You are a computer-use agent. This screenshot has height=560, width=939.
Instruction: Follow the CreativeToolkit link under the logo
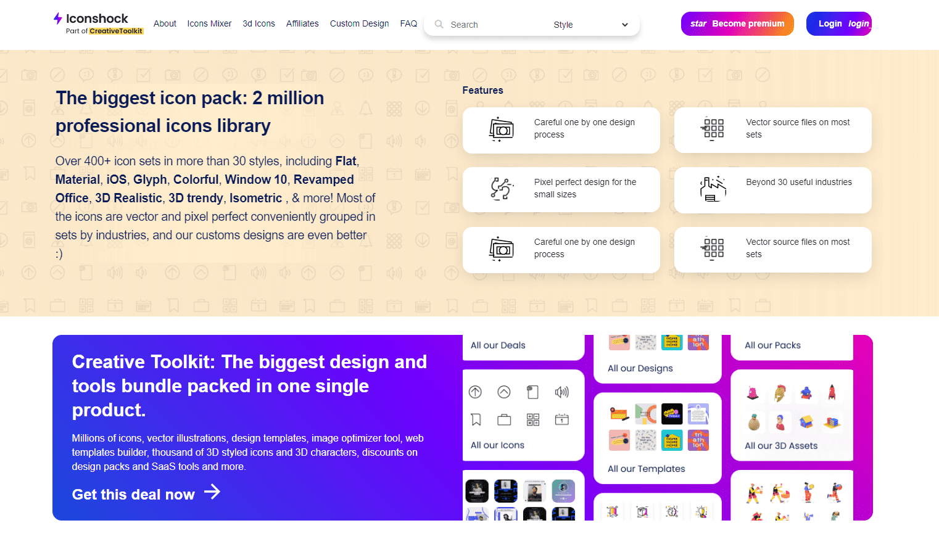coord(116,31)
